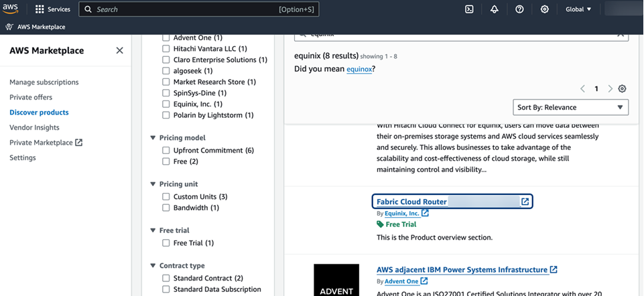This screenshot has height=296, width=644.
Task: Check the Standard Data Subscription filter
Action: (166, 289)
